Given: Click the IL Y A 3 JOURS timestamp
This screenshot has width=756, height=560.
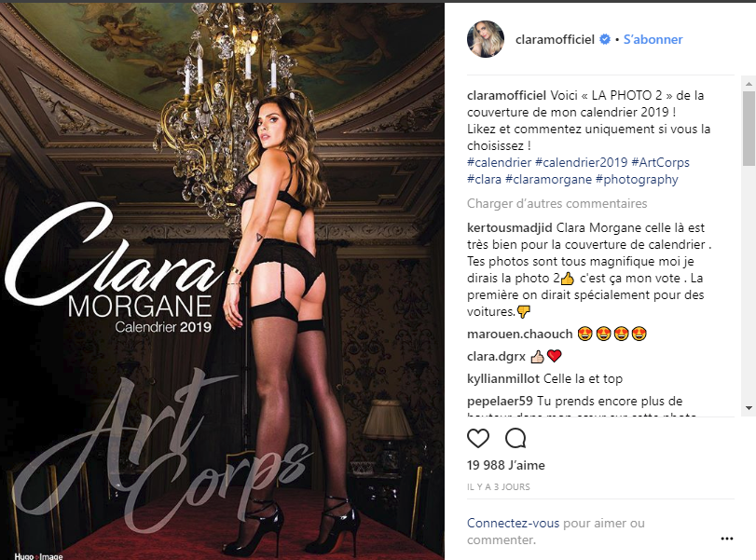Looking at the screenshot, I should pos(499,486).
